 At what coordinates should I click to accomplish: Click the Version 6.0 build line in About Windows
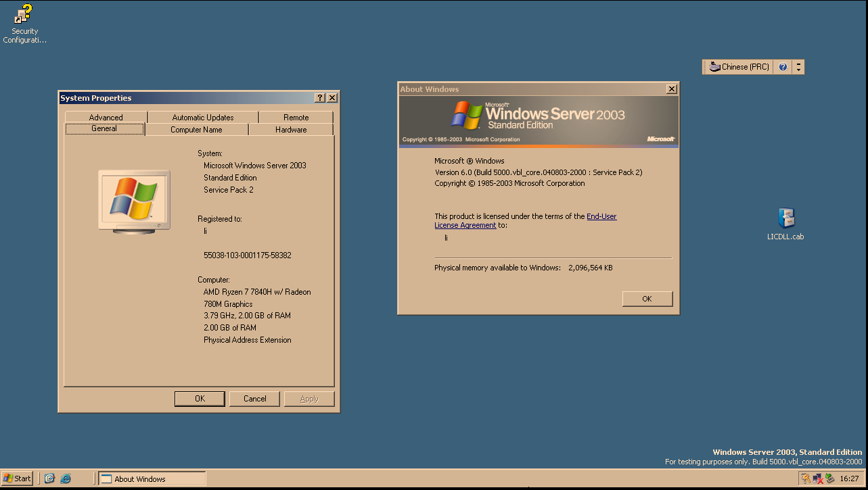pos(539,172)
